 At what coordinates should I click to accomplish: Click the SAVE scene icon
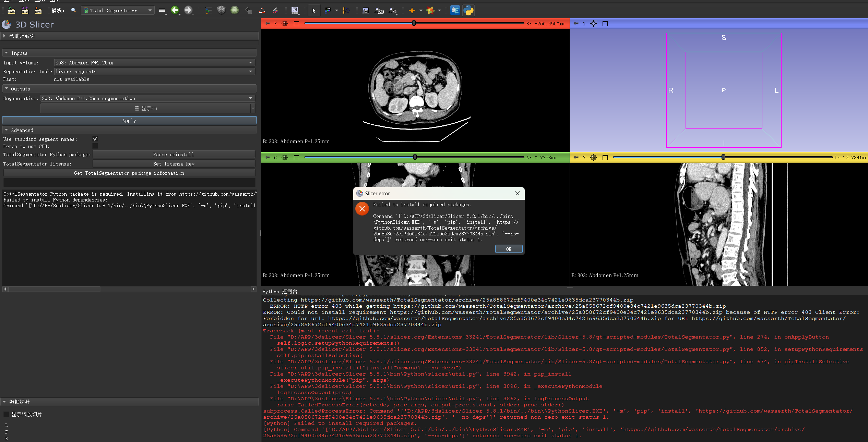click(38, 11)
